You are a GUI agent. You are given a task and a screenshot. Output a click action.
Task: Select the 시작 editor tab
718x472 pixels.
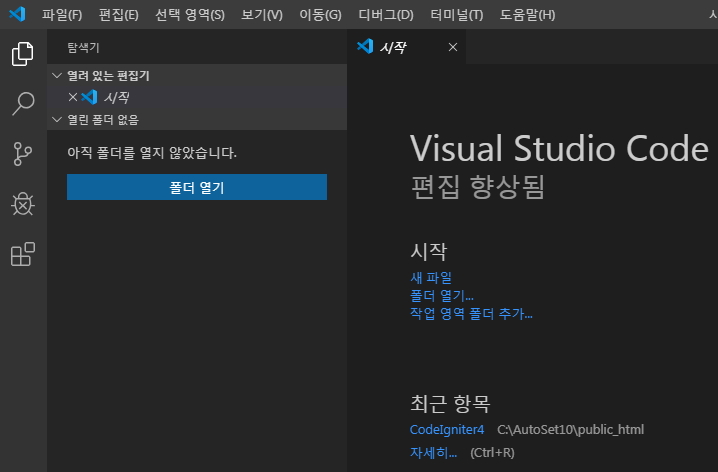click(x=407, y=47)
